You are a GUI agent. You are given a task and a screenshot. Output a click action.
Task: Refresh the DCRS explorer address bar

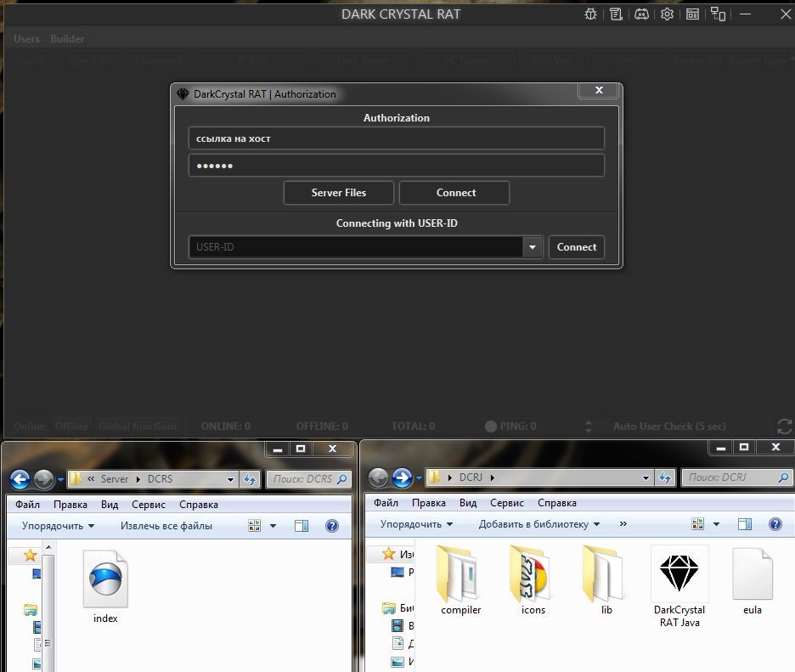coord(250,479)
